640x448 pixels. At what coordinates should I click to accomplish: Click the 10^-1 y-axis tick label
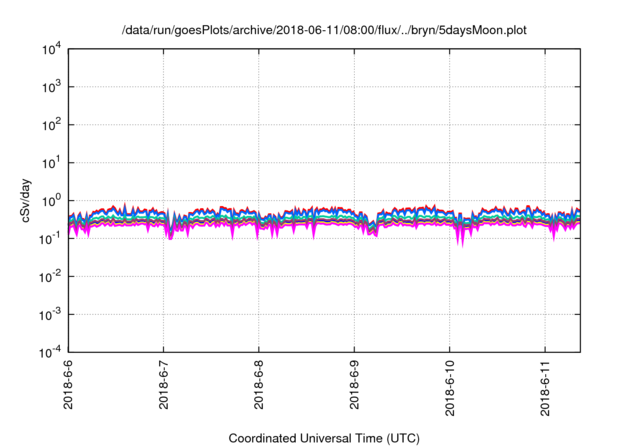click(x=50, y=238)
